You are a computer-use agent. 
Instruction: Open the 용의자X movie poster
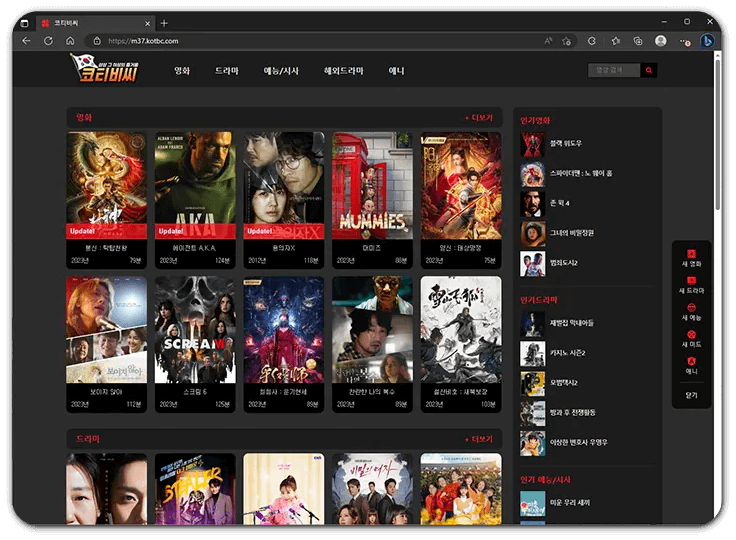point(284,185)
